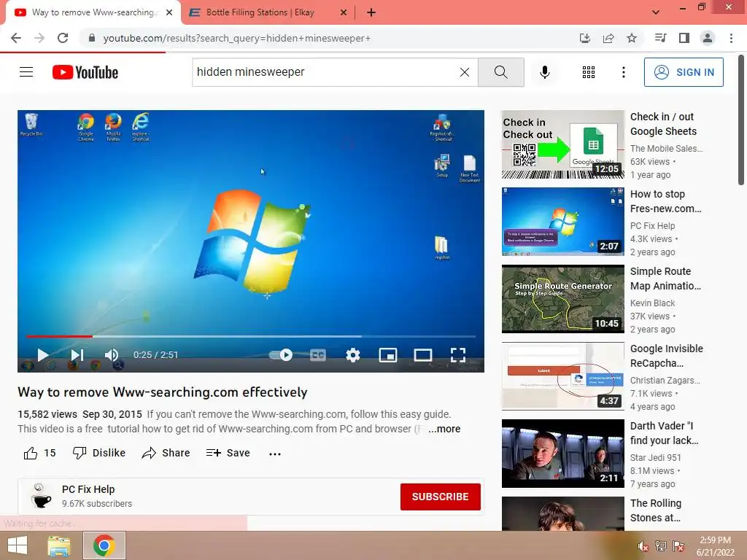Viewport: 747px width, 560px height.
Task: Expand description with ...more
Action: tap(444, 429)
